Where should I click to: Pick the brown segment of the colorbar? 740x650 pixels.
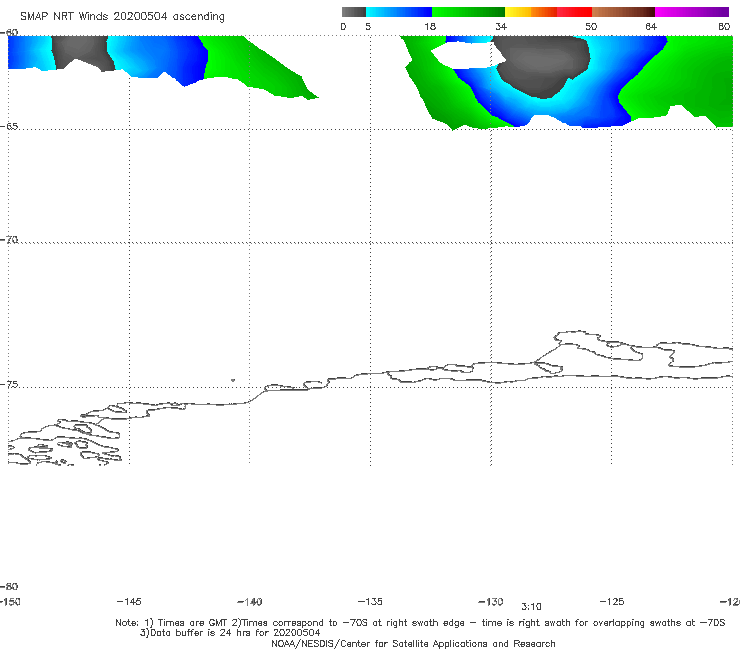623,12
